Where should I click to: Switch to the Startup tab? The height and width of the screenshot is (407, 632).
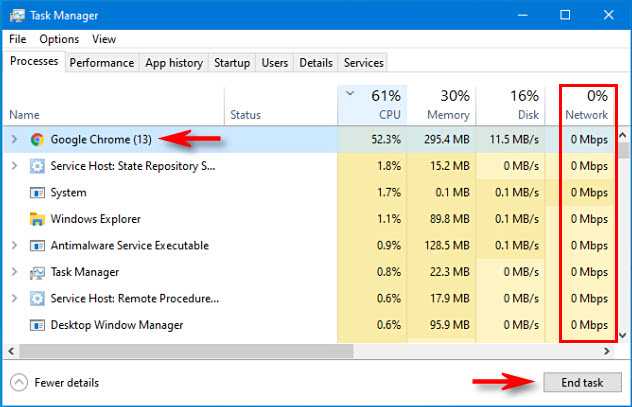pyautogui.click(x=232, y=63)
